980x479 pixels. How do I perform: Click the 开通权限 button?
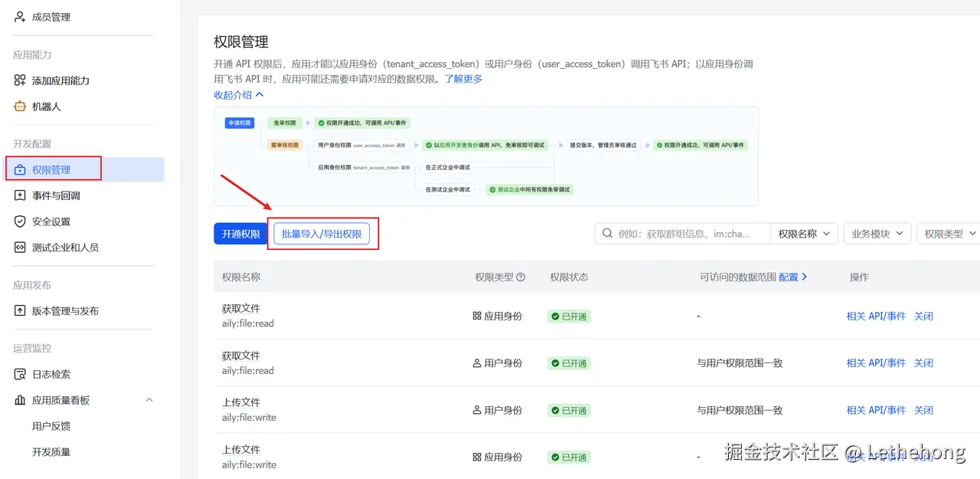(x=241, y=234)
